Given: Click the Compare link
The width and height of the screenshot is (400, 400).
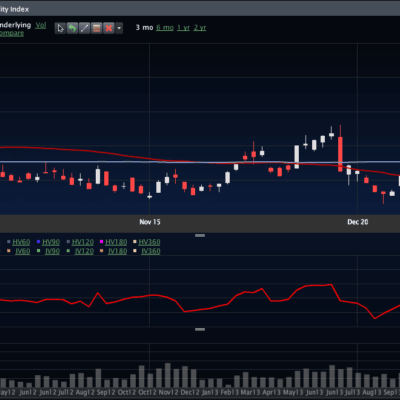Looking at the screenshot, I should pyautogui.click(x=11, y=33).
